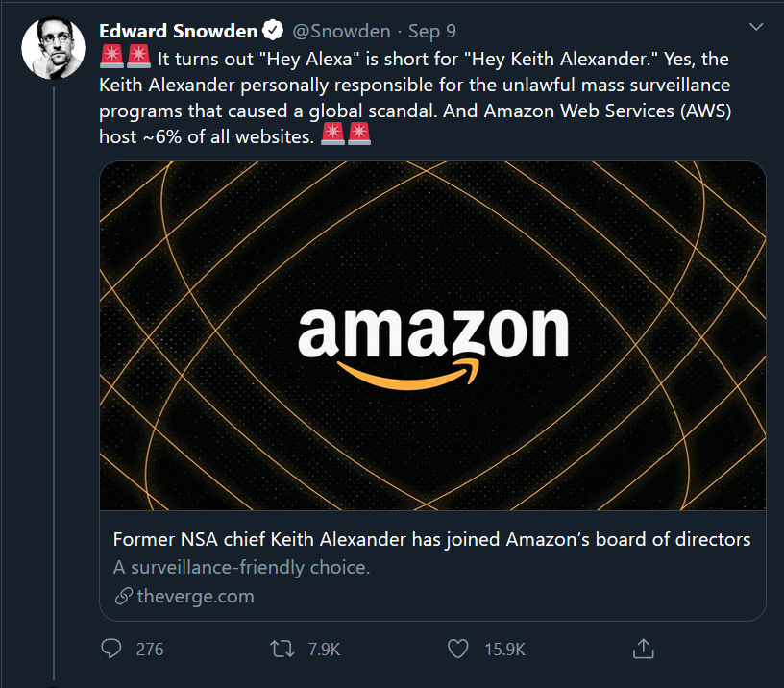
Task: Retweet using the 7.9K retweet icon
Action: [282, 649]
